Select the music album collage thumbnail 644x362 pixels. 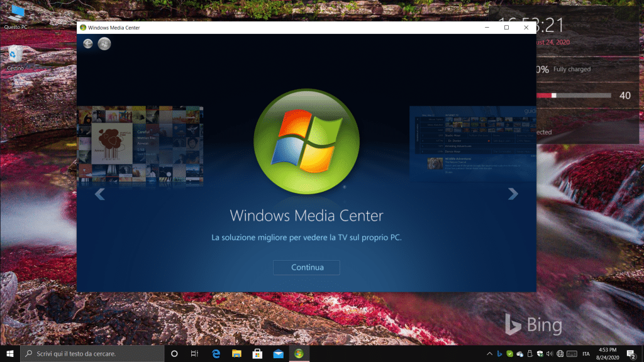[140, 146]
